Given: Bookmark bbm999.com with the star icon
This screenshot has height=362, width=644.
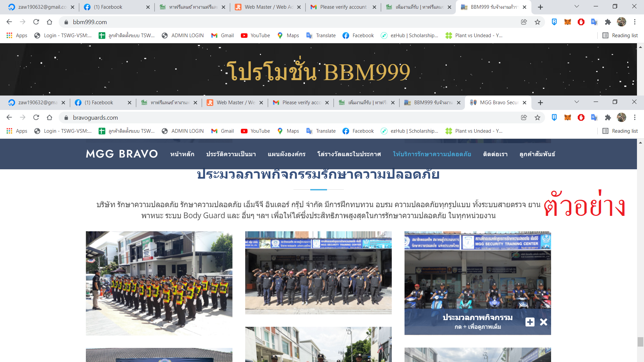Looking at the screenshot, I should click(537, 22).
